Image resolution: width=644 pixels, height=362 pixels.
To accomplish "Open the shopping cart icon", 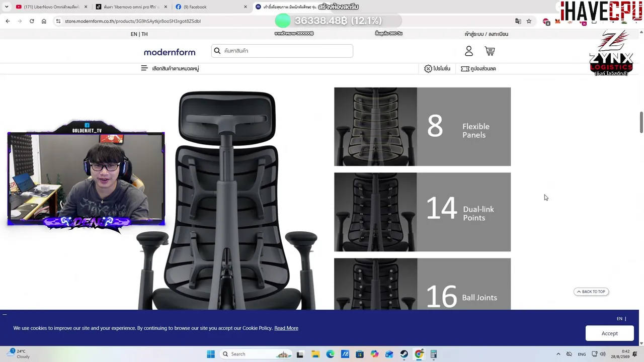I will click(x=490, y=51).
